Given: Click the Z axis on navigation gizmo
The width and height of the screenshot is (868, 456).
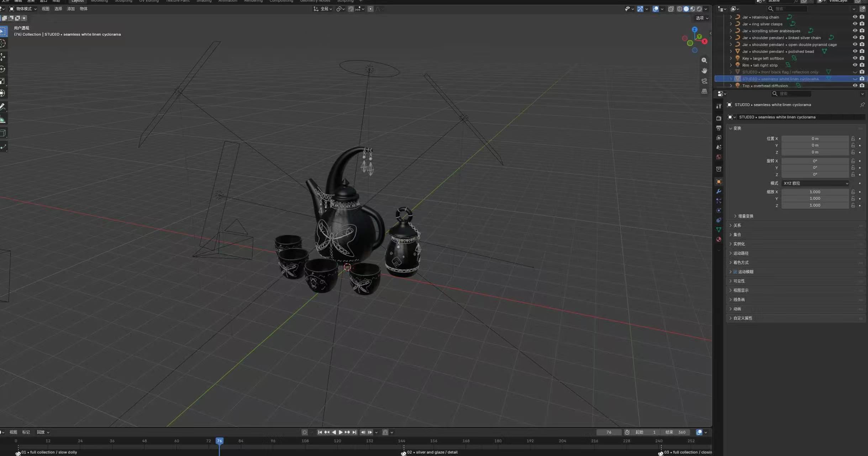Looking at the screenshot, I should [695, 30].
